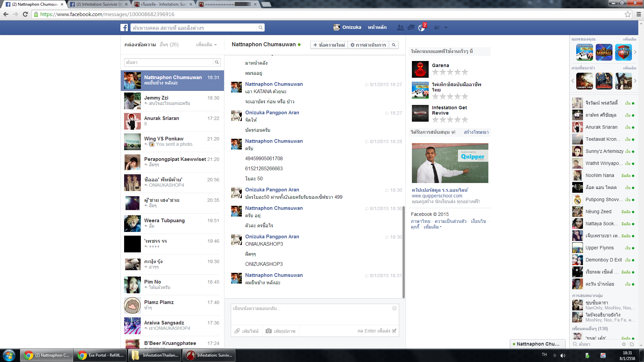
Task: Click search magnifier in conversation header
Action: tap(394, 45)
